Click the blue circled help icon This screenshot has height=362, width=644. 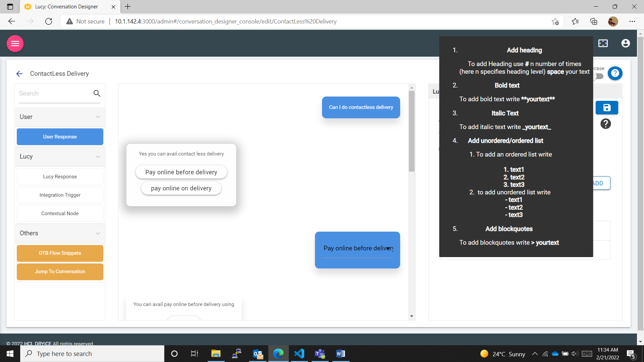[x=615, y=73]
